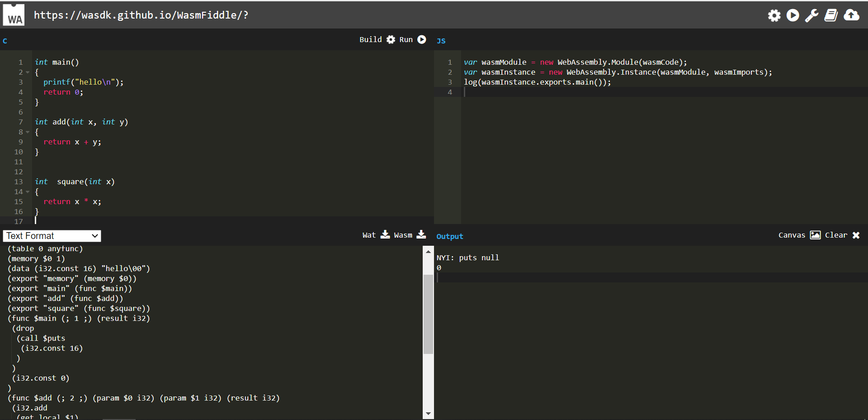Click the Run play icon in C pane
Screen dimensions: 868x420
point(422,39)
